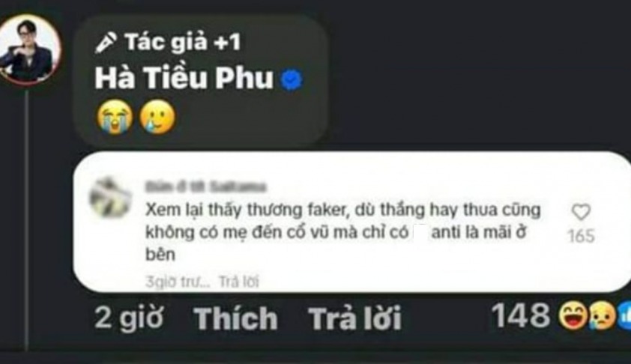
Task: Tap the heart icon on quoted comment
Action: point(581,212)
